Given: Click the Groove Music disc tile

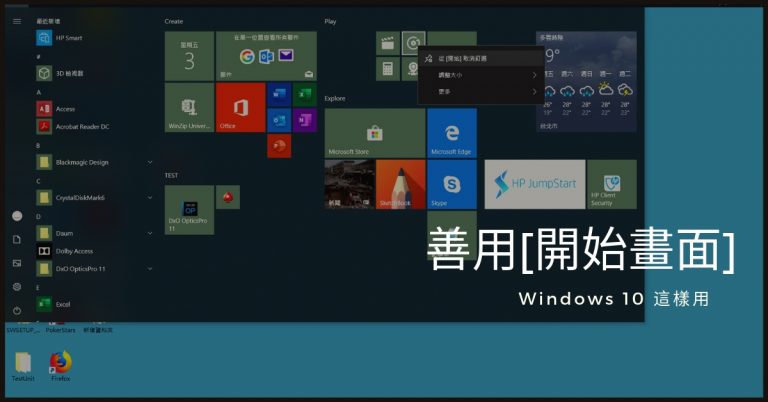Looking at the screenshot, I should [x=413, y=44].
